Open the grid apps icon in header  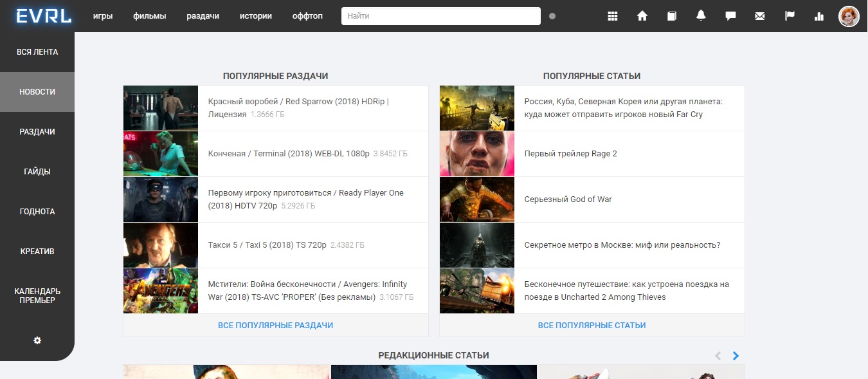coord(612,16)
